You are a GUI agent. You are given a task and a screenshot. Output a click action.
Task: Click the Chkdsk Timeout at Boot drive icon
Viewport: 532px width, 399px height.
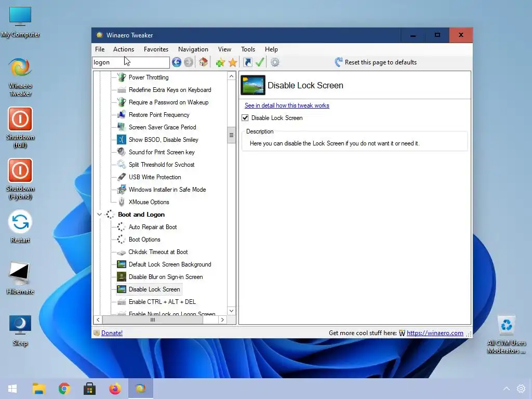(122, 252)
